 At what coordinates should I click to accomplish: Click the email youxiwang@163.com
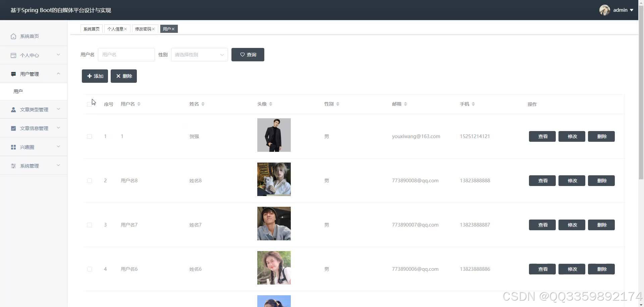(x=416, y=136)
